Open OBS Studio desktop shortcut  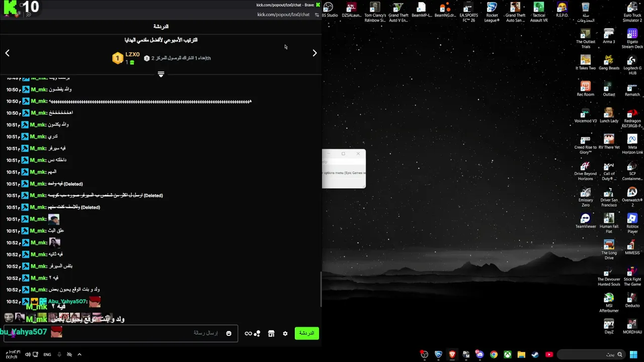tap(329, 10)
